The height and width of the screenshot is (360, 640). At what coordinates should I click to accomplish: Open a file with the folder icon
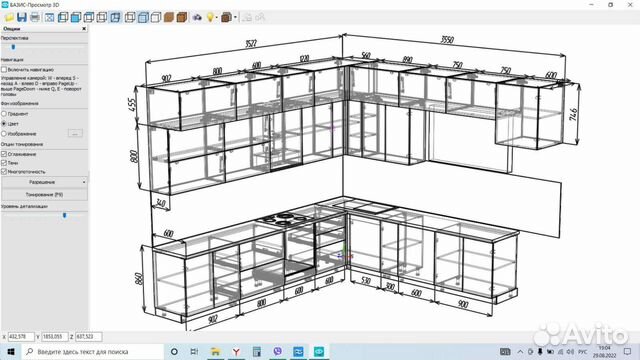[x=9, y=18]
